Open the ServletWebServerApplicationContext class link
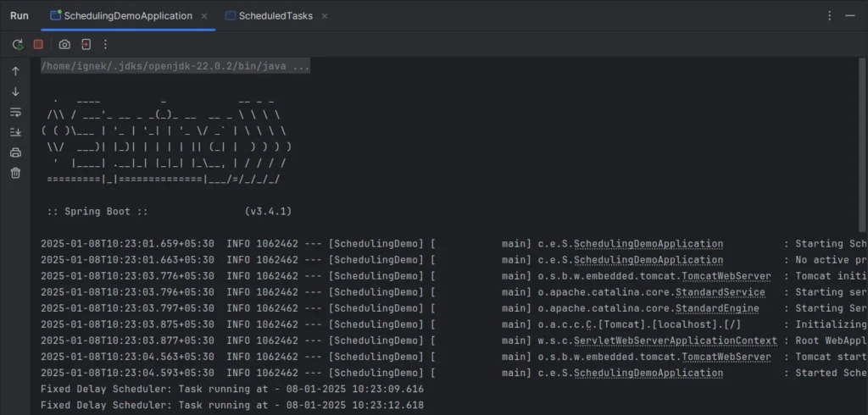Viewport: 868px width, 415px height. tap(676, 340)
